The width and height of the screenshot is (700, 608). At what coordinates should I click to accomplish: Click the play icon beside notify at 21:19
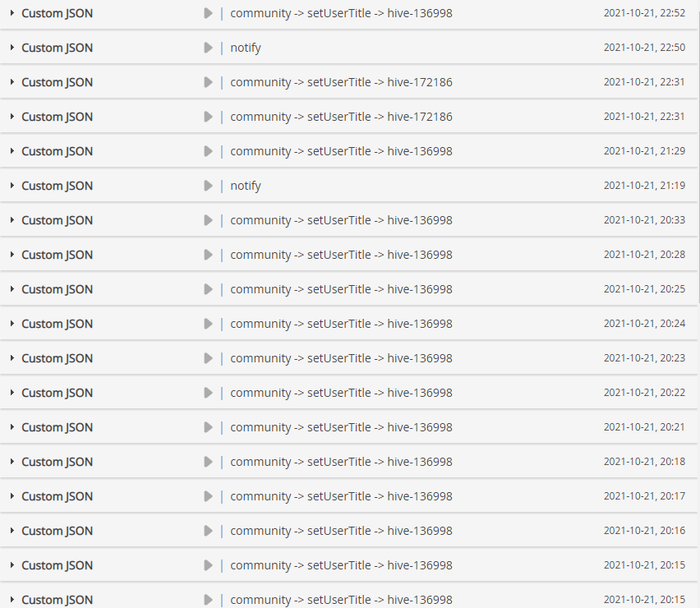click(208, 186)
